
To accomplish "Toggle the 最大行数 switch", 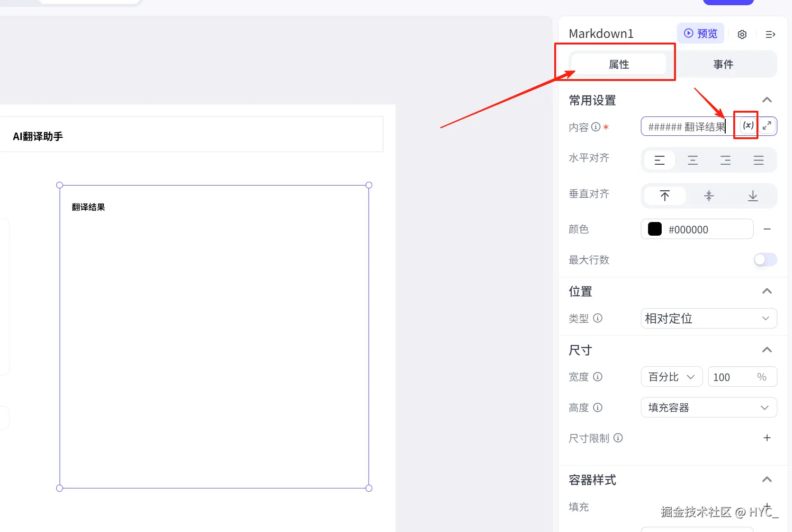I will [x=765, y=259].
